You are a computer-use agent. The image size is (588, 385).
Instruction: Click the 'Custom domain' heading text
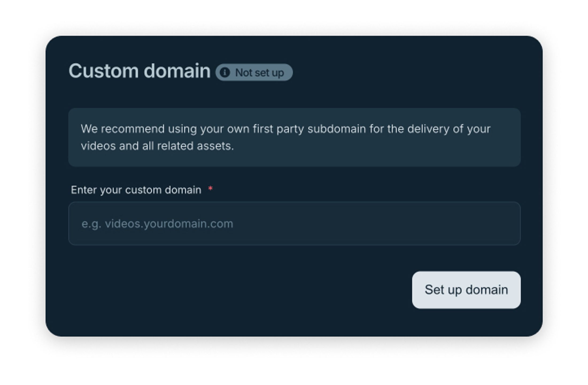(x=140, y=70)
